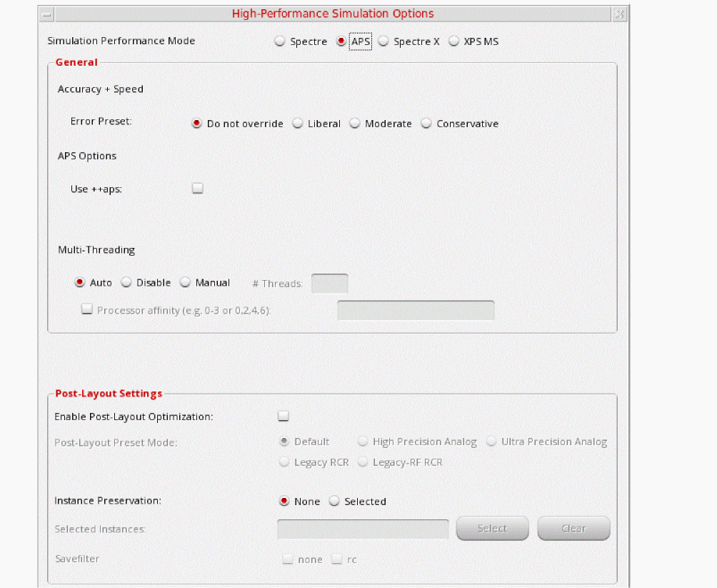
Task: Select Default post-layout preset mode
Action: (284, 442)
